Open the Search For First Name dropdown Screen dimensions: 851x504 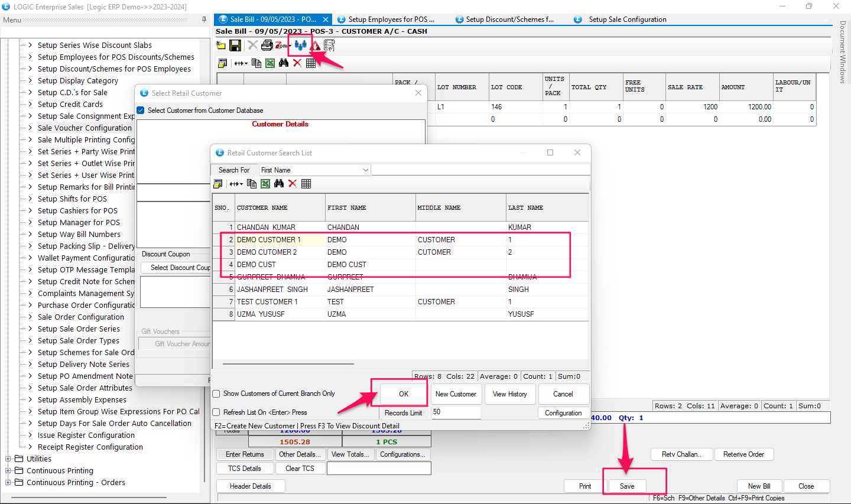point(365,170)
